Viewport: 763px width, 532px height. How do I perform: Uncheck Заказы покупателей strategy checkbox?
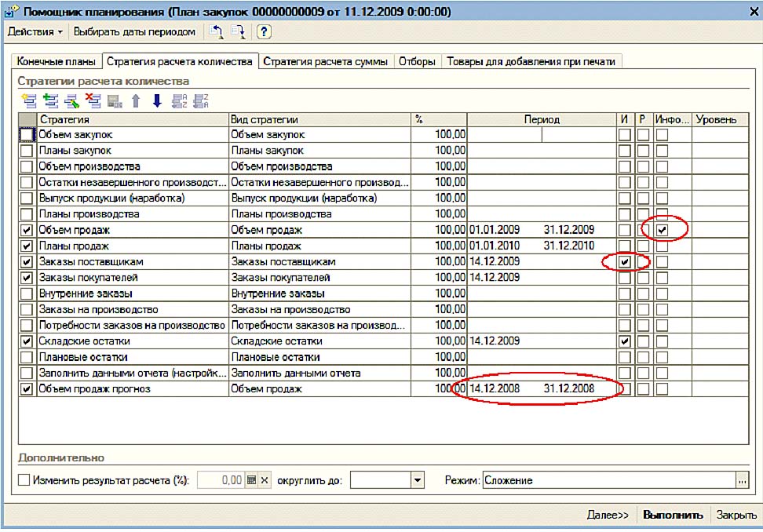click(x=27, y=278)
